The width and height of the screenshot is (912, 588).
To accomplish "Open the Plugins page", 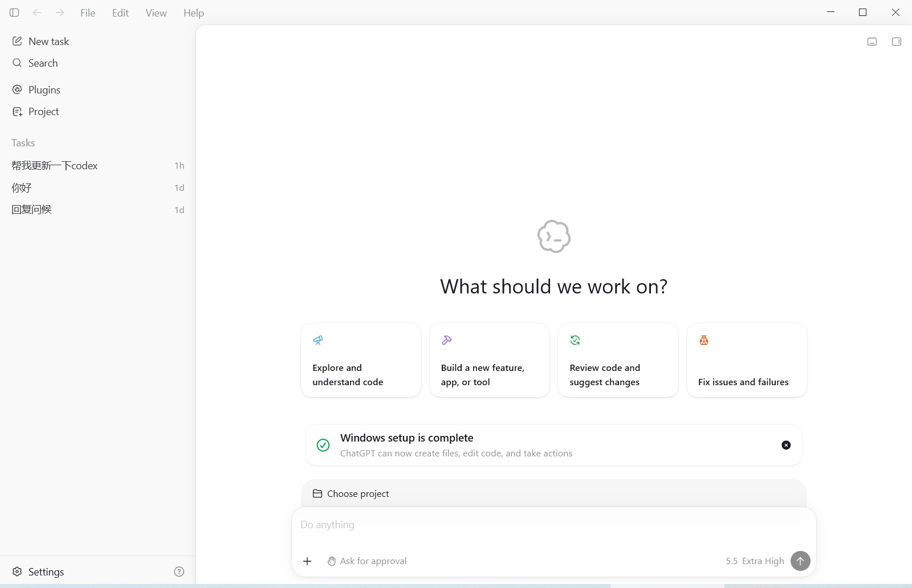I will click(x=97, y=90).
